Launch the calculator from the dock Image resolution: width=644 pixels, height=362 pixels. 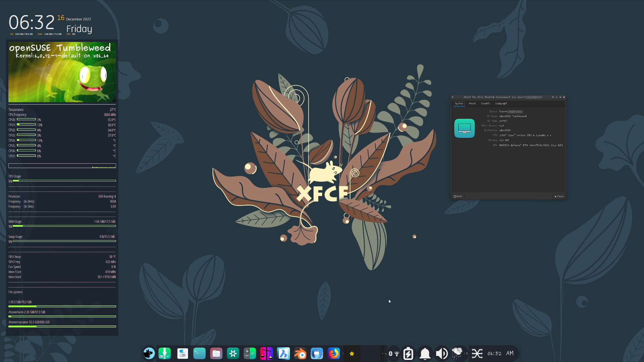point(250,353)
